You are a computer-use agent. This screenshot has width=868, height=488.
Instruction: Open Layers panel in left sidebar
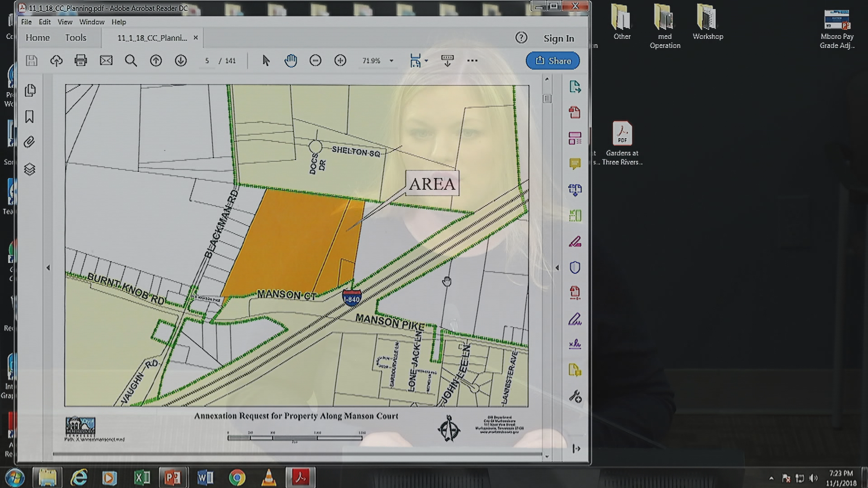[x=30, y=169]
